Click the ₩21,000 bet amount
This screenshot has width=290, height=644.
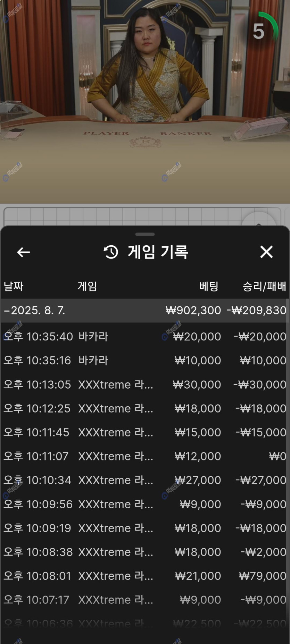point(198,576)
